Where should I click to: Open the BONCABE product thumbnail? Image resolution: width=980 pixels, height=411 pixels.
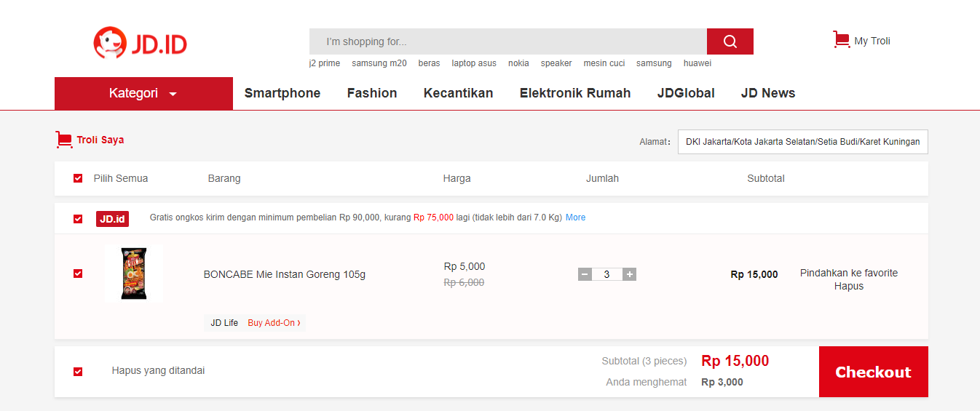[x=134, y=274]
